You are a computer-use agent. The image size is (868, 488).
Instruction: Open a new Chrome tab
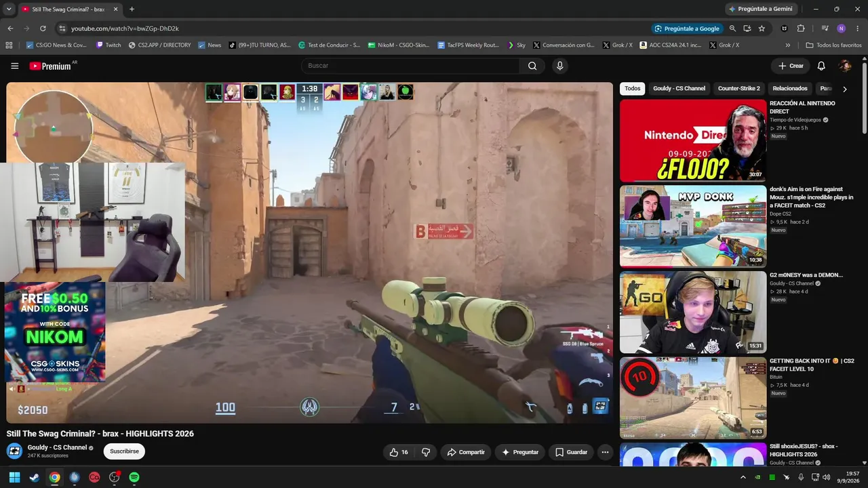click(132, 9)
